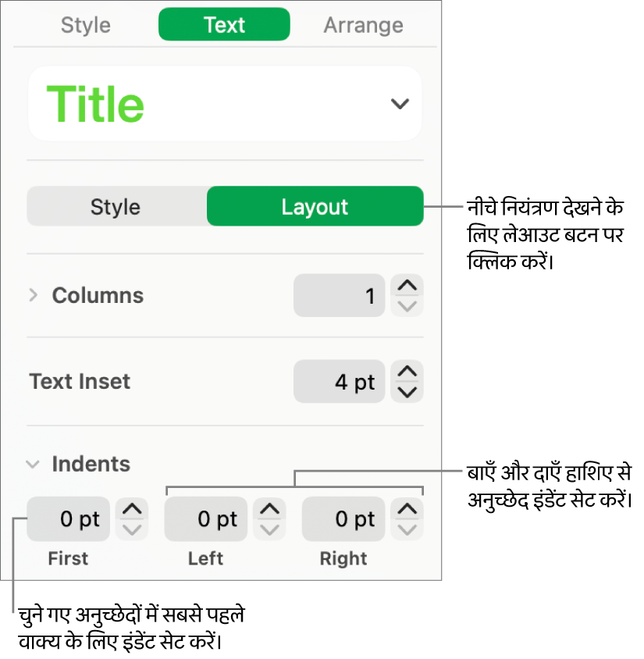The width and height of the screenshot is (644, 659).
Task: Switch to the Style inspector tab
Action: (86, 25)
